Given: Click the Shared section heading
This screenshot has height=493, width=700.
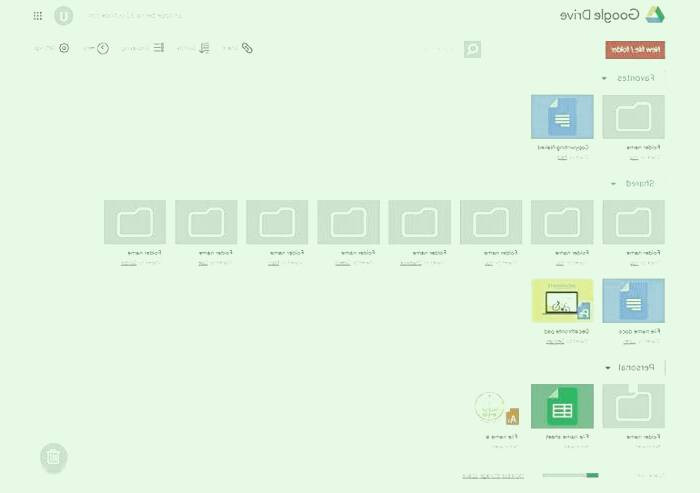Looking at the screenshot, I should (x=640, y=183).
